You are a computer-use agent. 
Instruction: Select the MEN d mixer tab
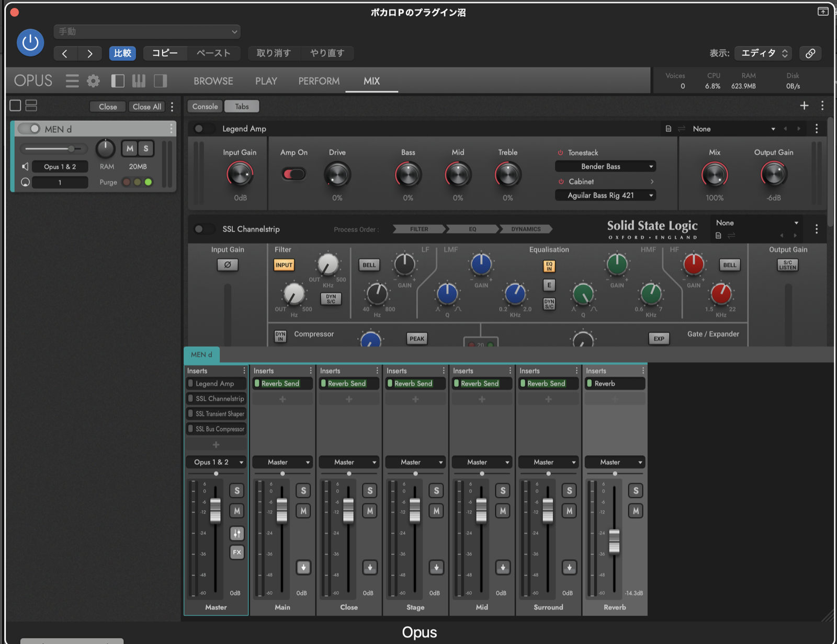pyautogui.click(x=201, y=354)
